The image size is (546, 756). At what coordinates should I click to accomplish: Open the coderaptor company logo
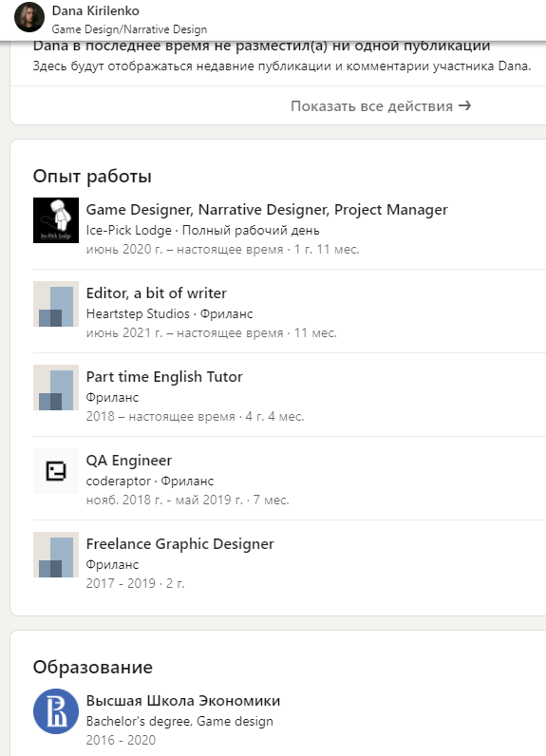[x=56, y=470]
